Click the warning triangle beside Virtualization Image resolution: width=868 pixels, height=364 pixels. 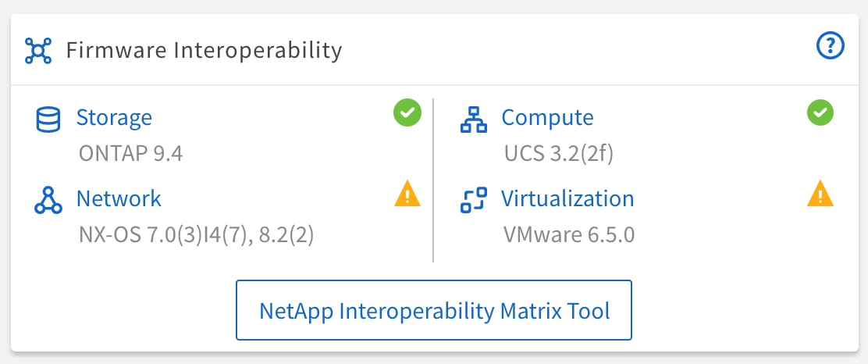coord(820,194)
